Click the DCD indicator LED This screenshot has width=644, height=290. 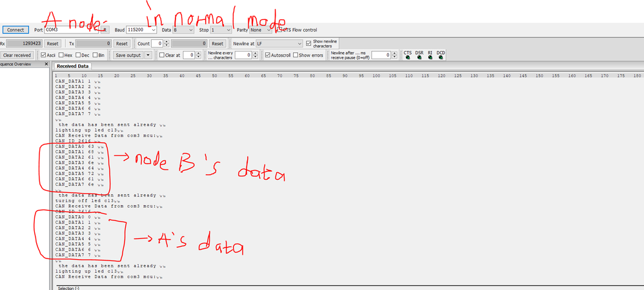pos(441,57)
